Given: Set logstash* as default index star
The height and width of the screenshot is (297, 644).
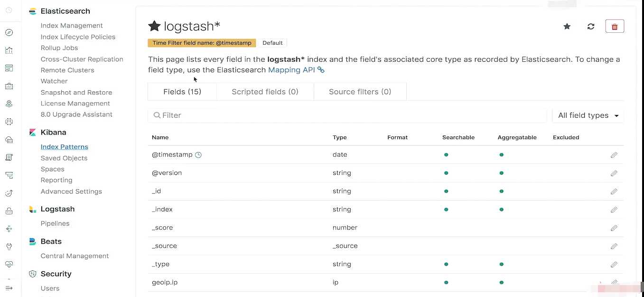Looking at the screenshot, I should [x=567, y=27].
